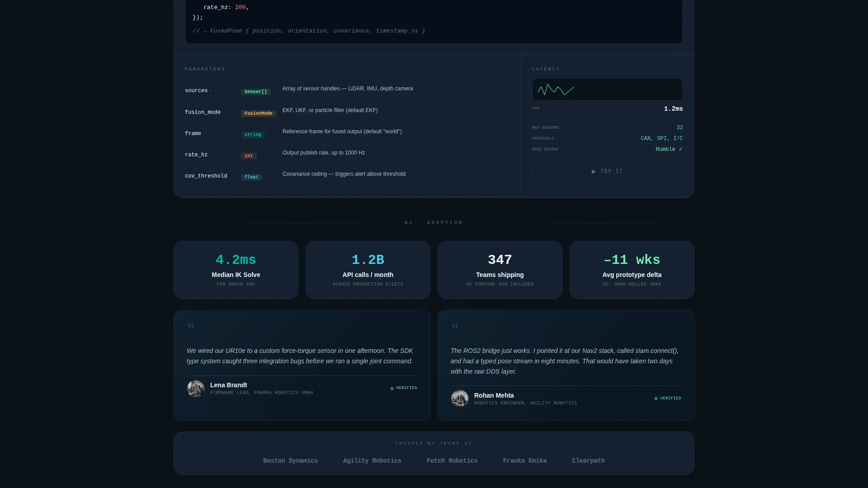Click the quote mark in Lena Brandt's testimonial

[191, 326]
